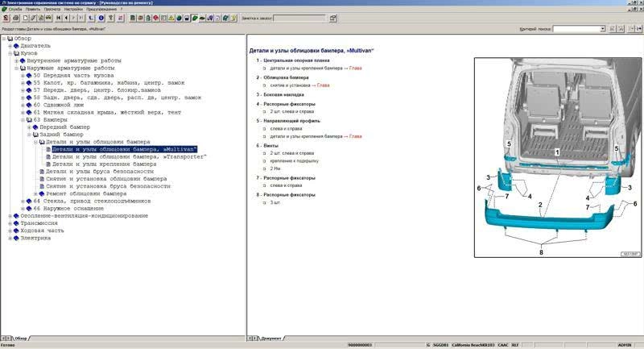
Task: Open the Служба menu
Action: click(15, 9)
